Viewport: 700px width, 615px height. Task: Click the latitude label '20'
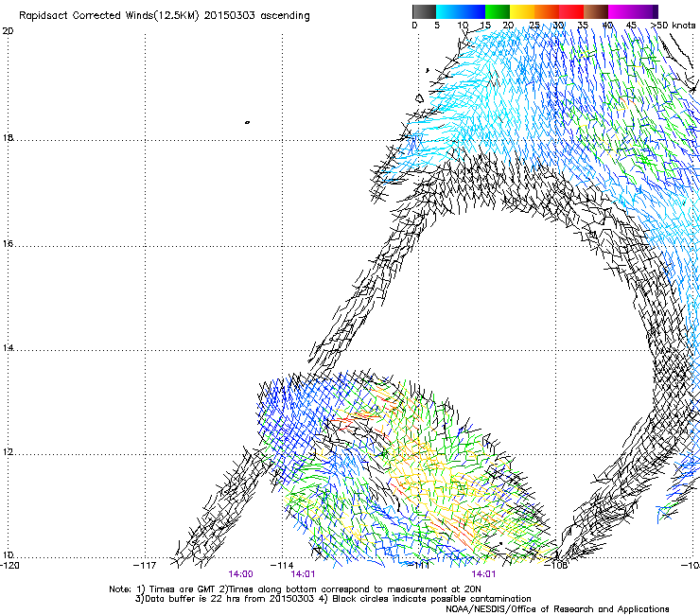(8, 31)
